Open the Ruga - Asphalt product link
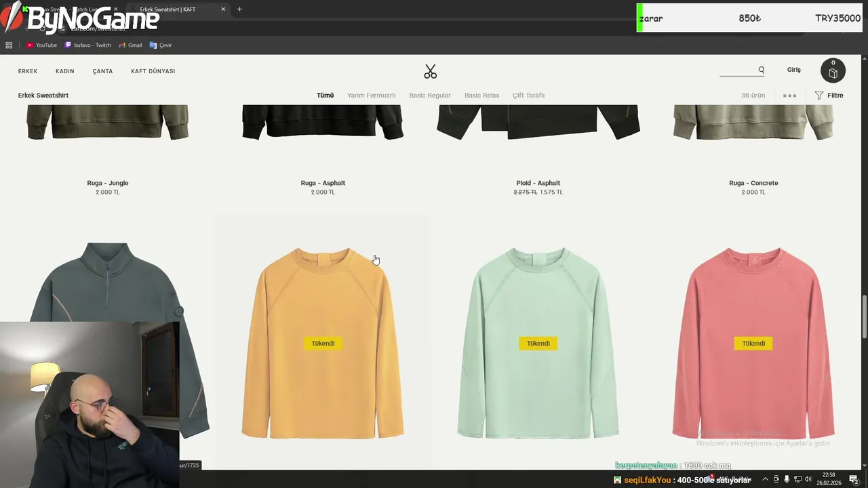 323,183
